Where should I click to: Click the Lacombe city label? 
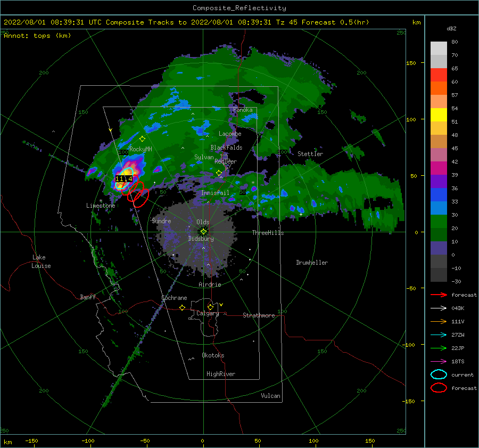[x=230, y=134]
